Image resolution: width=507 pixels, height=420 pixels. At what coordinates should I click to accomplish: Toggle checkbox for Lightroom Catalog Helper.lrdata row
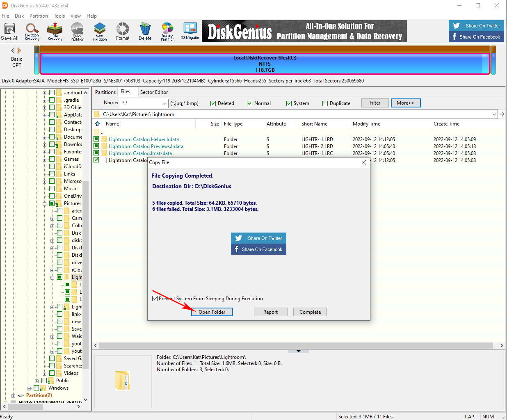[x=96, y=139]
